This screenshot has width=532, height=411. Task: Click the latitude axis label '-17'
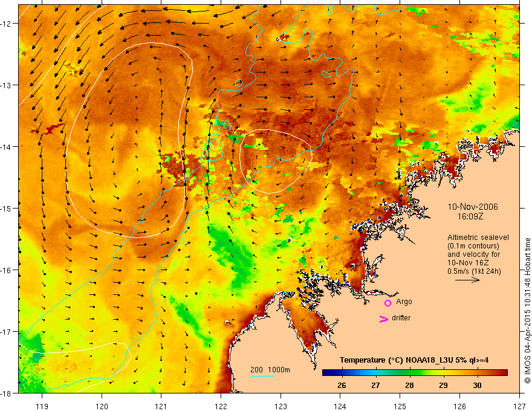(x=7, y=332)
